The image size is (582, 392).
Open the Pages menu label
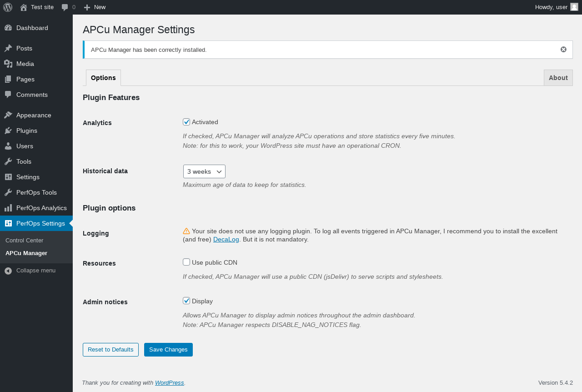tap(25, 79)
